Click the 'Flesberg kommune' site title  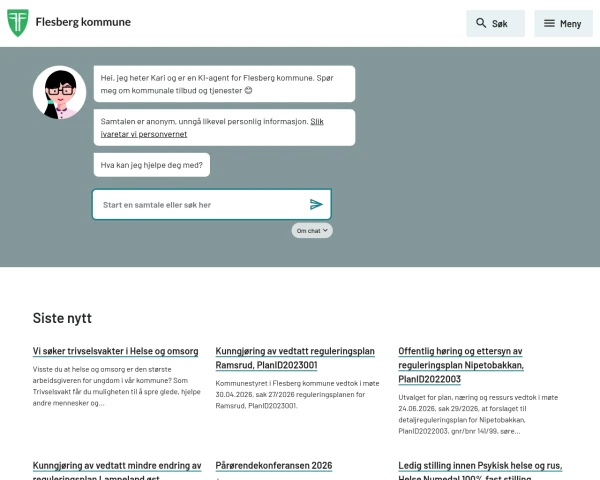(x=83, y=22)
